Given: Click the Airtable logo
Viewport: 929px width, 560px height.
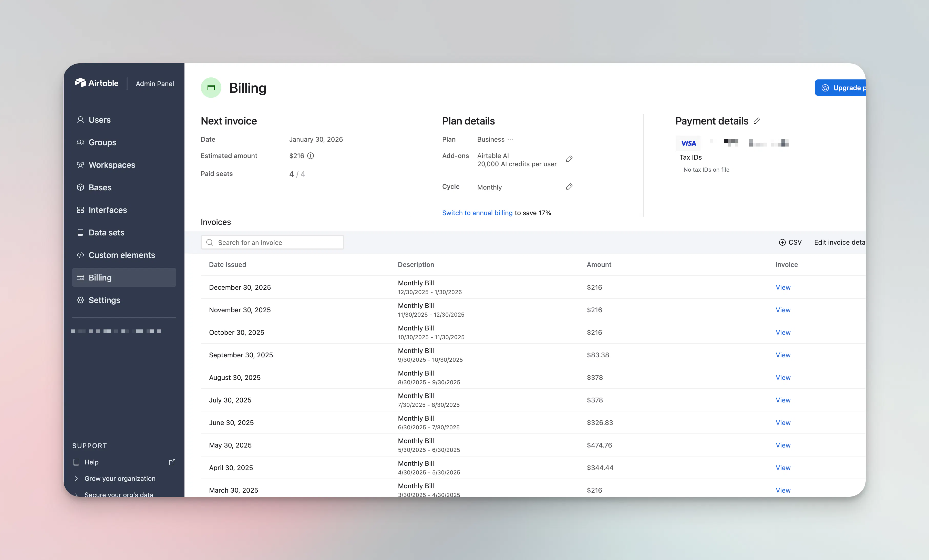Looking at the screenshot, I should point(97,83).
